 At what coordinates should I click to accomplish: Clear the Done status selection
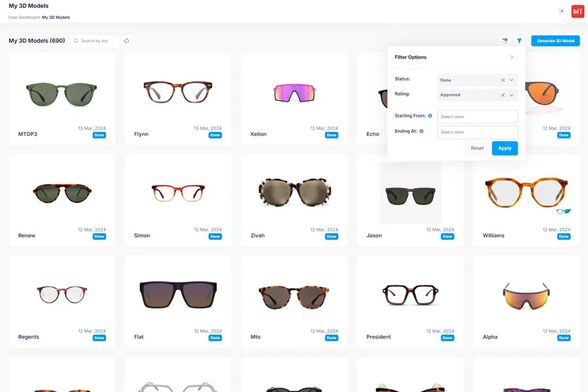click(x=502, y=80)
